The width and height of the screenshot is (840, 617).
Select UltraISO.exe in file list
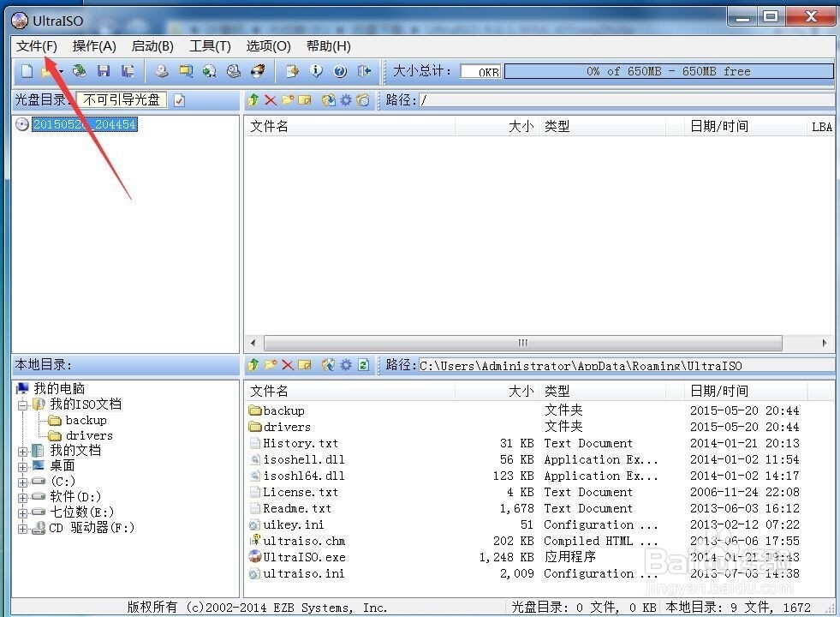click(x=304, y=558)
